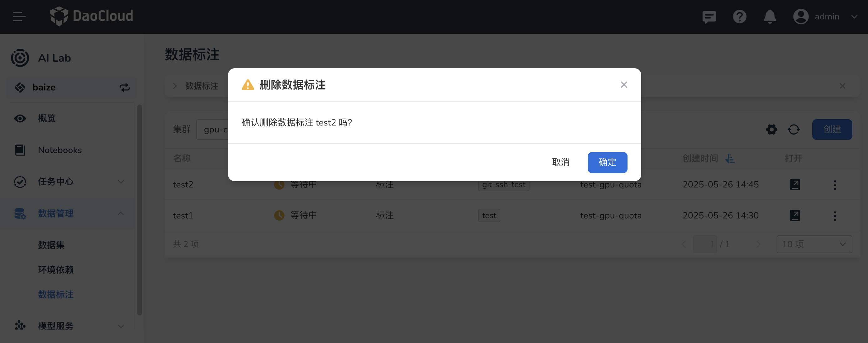Screen dimensions: 868x343
Task: Refresh the data annotation list
Action: (794, 129)
